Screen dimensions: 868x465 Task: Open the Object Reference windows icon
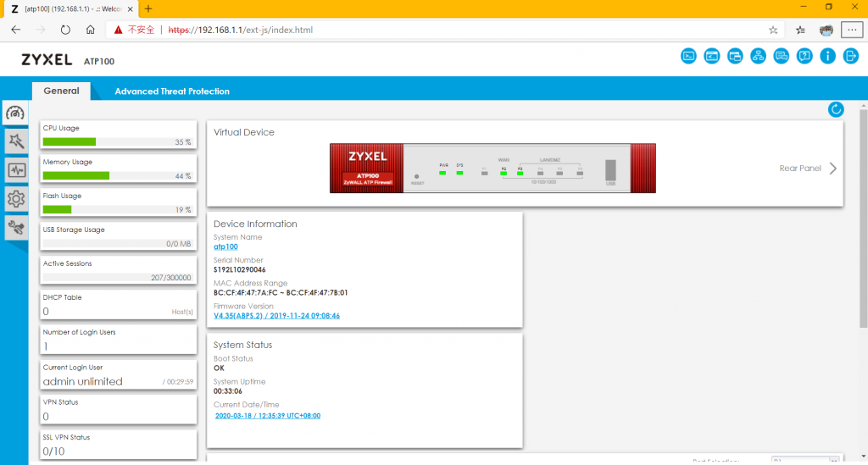(735, 56)
